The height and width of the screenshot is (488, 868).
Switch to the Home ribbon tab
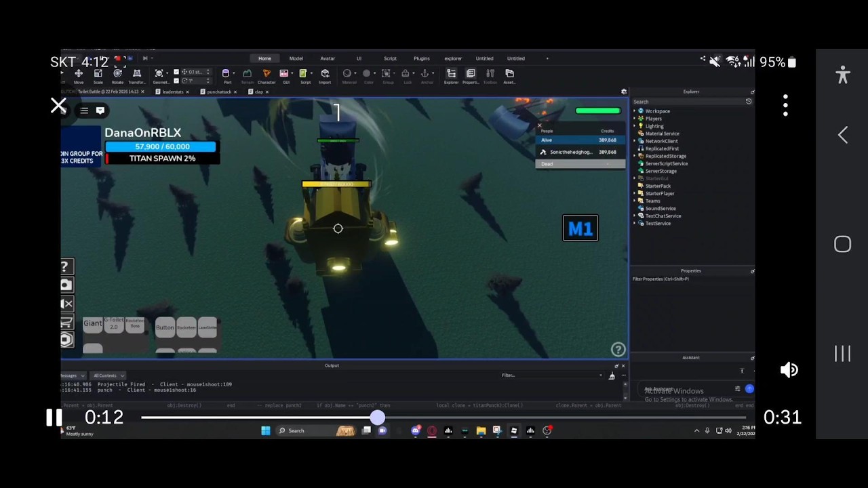[x=264, y=58]
